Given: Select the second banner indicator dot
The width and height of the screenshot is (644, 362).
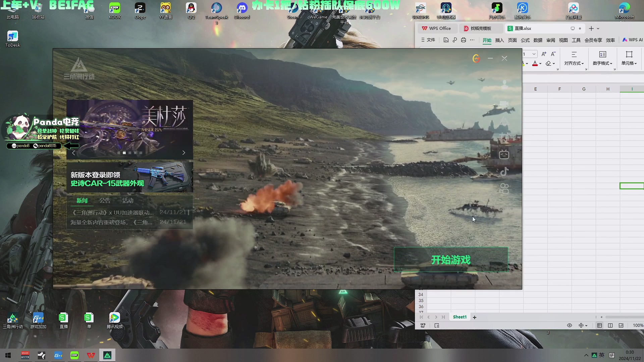Looking at the screenshot, I should coord(124,153).
